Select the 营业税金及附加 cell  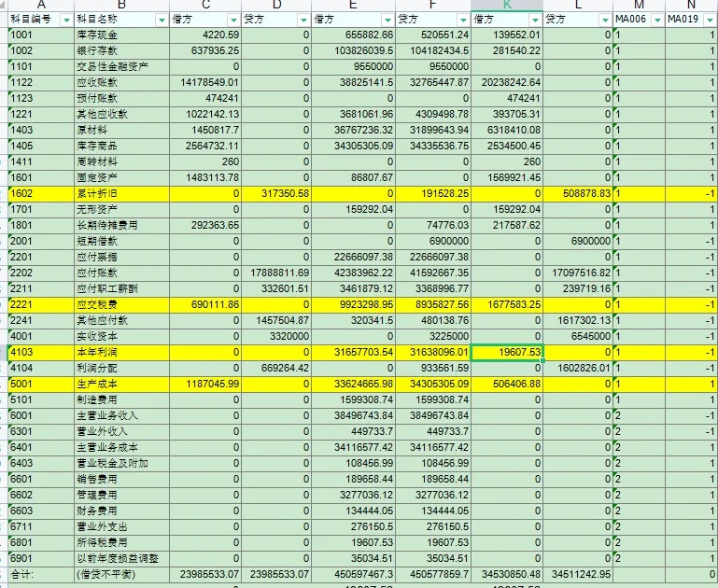click(x=121, y=463)
